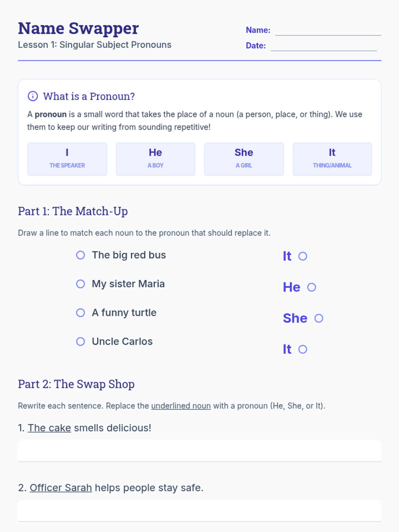
Task: Click the Date line at the top
Action: [x=324, y=46]
